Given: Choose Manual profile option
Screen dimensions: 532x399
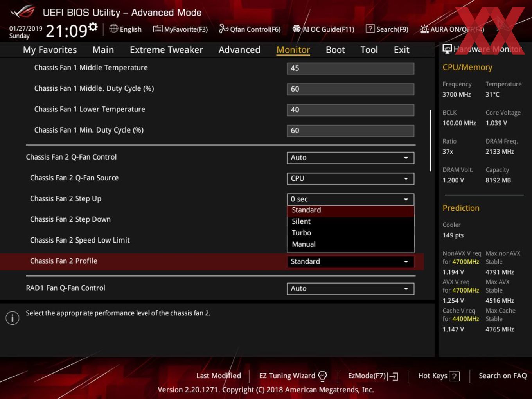Looking at the screenshot, I should click(350, 244).
